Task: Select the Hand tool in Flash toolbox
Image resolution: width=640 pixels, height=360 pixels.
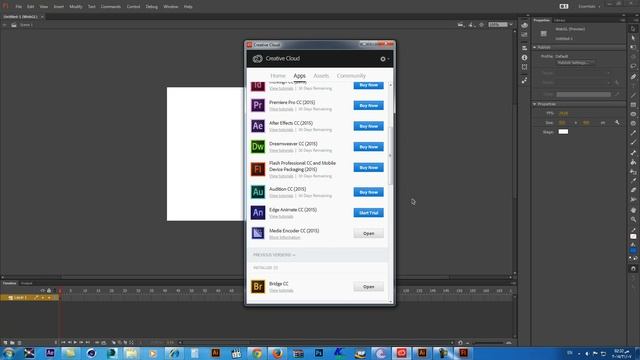Action: tap(633, 210)
